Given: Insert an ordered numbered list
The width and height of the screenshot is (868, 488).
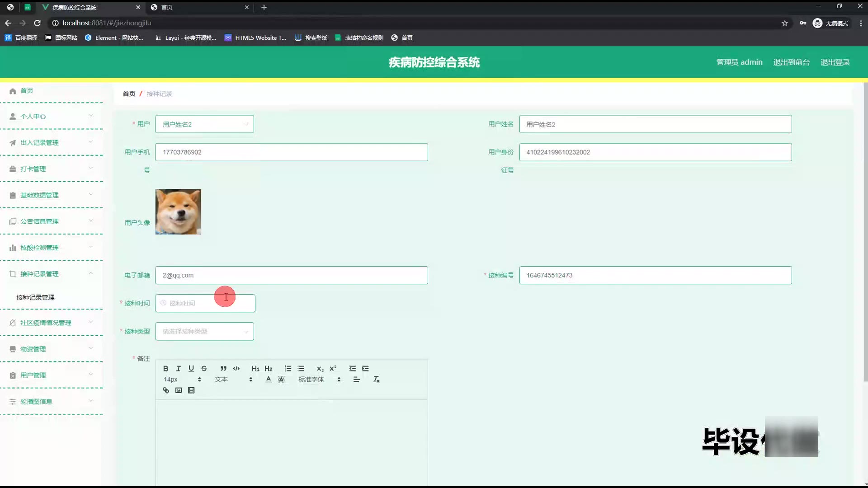Looking at the screenshot, I should (288, 369).
